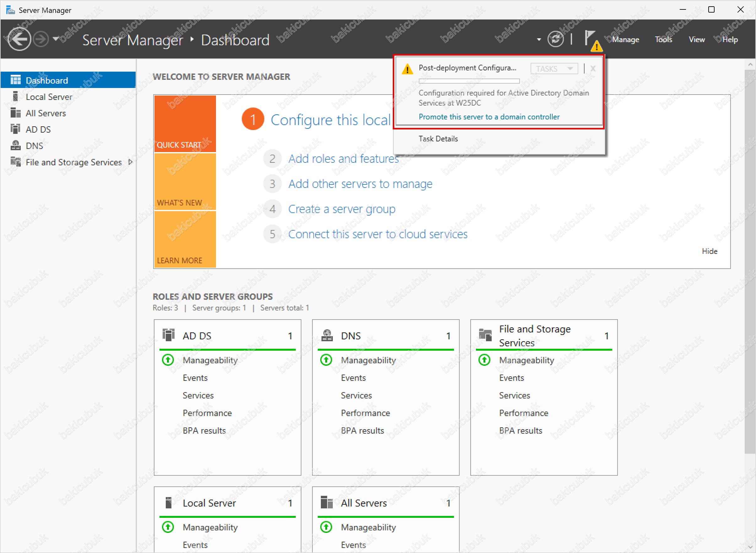Open Services in the DNS tile
Viewport: 756px width, 553px height.
356,395
